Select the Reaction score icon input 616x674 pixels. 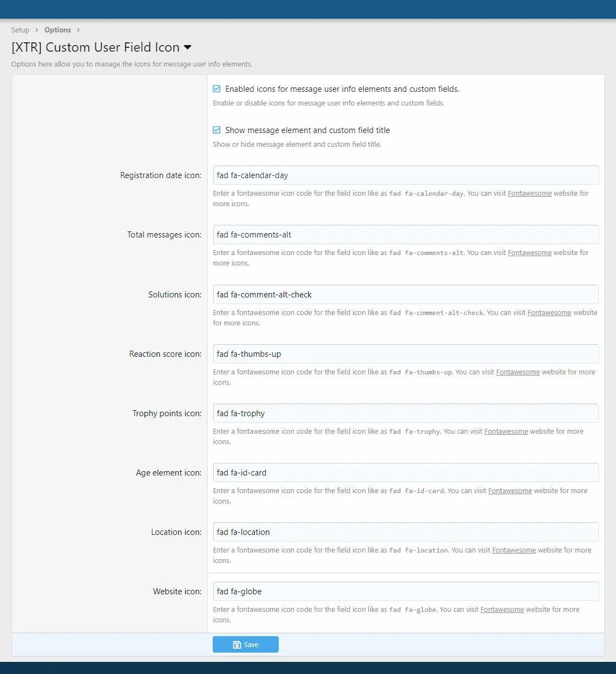406,354
